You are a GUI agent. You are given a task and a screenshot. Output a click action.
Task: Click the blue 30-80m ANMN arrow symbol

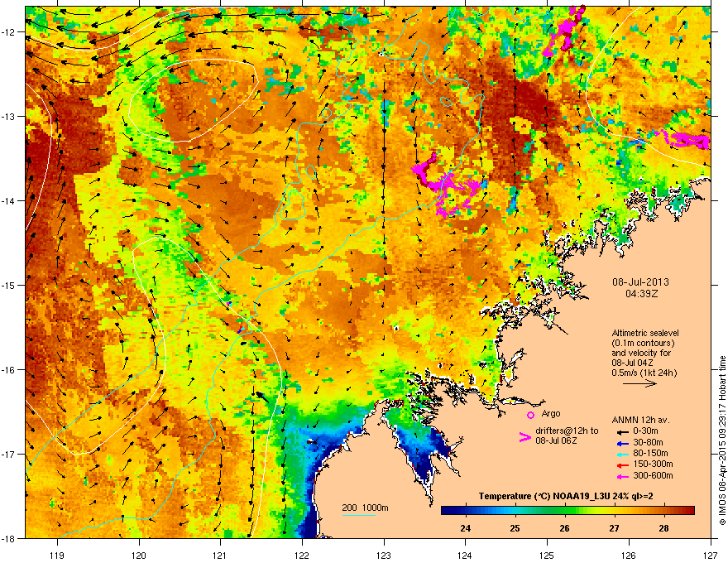coord(623,443)
